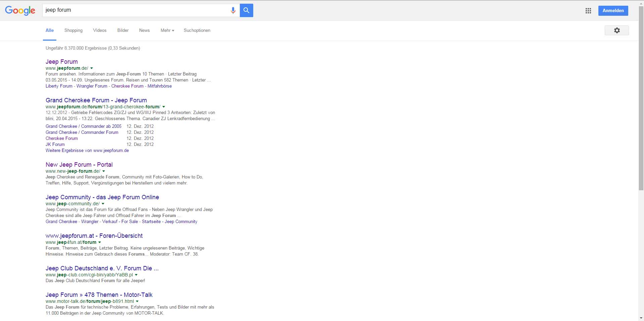The width and height of the screenshot is (644, 321).
Task: Open the Suchoptionen search tools
Action: [197, 31]
